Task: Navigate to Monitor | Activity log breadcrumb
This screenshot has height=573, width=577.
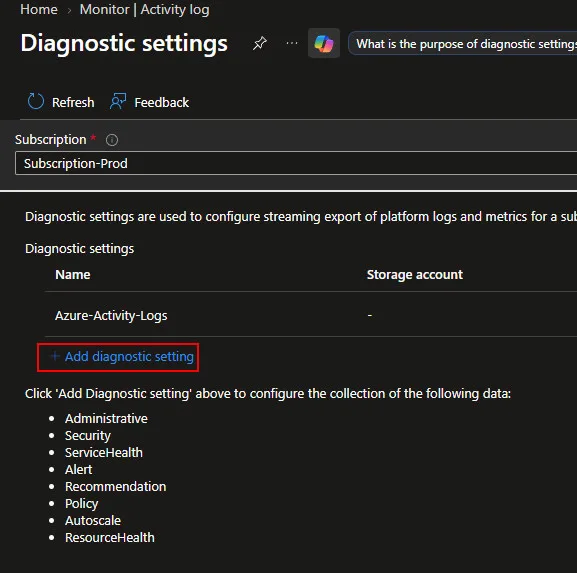Action: (x=145, y=9)
